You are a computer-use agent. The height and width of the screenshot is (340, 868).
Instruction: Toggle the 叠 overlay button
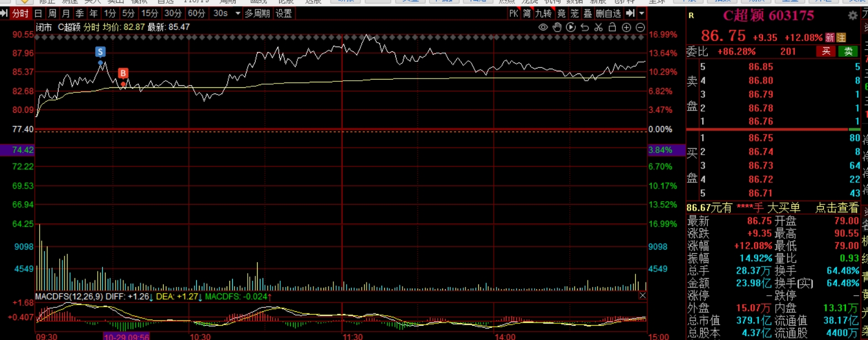point(588,13)
